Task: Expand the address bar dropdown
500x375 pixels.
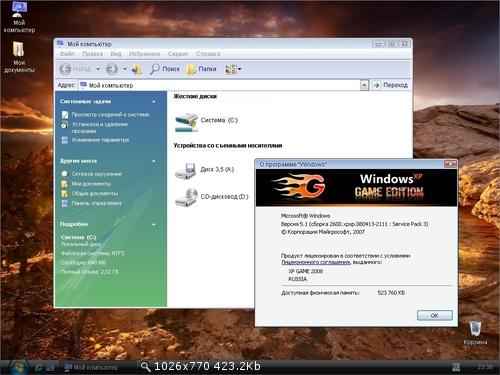Action: pyautogui.click(x=364, y=85)
